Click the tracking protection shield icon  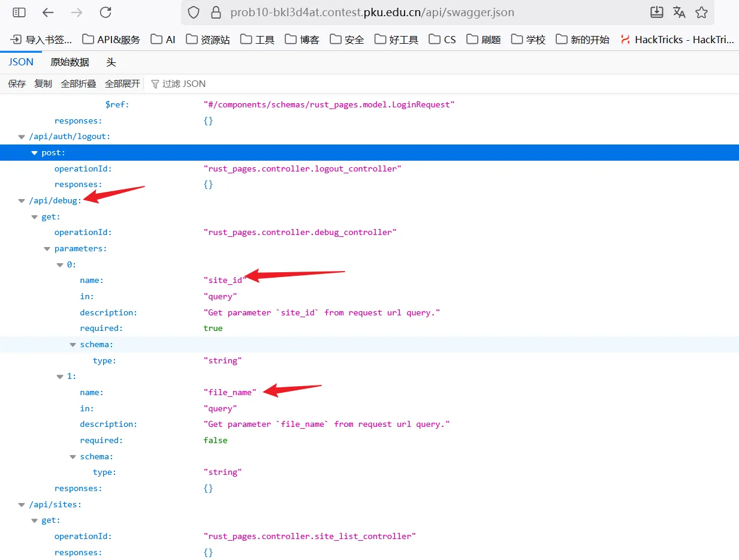[194, 13]
